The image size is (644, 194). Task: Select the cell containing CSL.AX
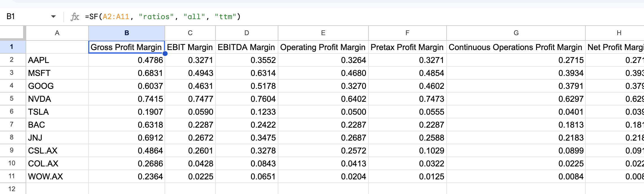click(57, 150)
